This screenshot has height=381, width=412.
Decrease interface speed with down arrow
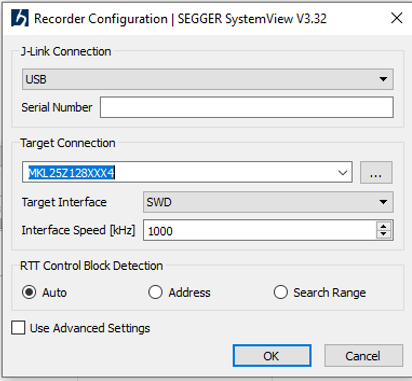[x=384, y=234]
